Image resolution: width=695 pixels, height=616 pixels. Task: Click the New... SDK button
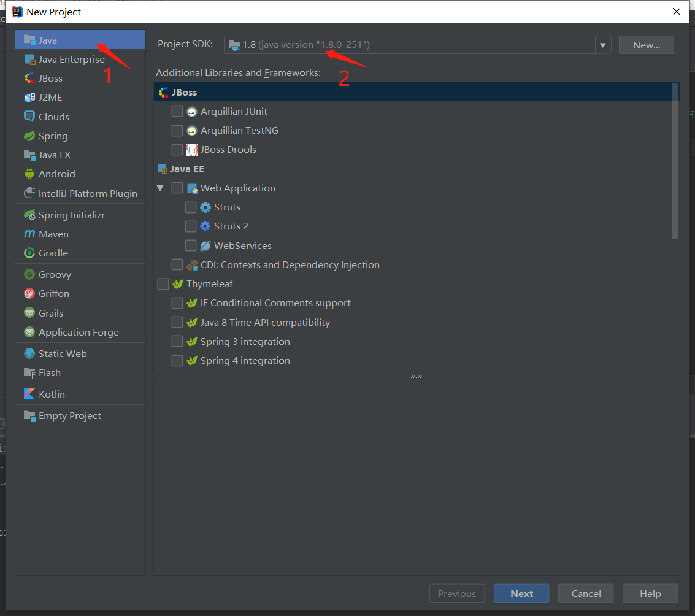coord(647,45)
